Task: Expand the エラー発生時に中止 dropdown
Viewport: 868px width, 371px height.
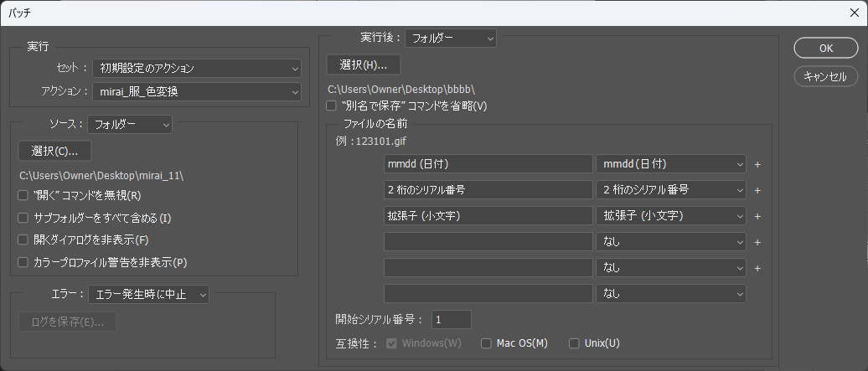Action: tap(148, 294)
